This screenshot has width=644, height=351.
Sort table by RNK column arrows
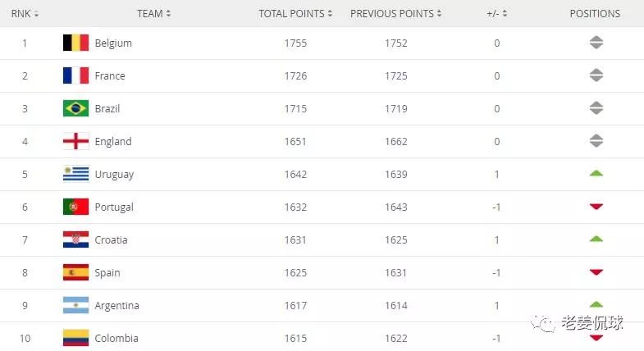tap(36, 14)
